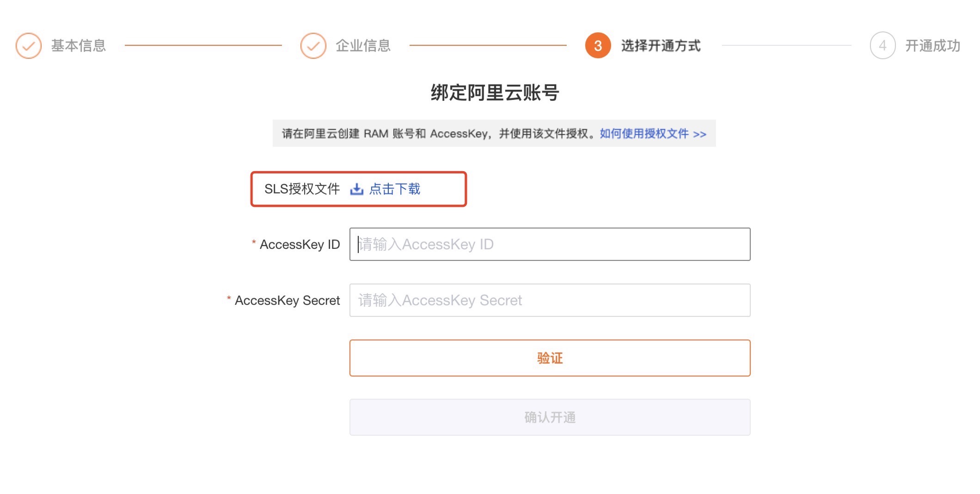980x494 pixels.
Task: Click the AccessKey Secret field label
Action: [x=287, y=300]
